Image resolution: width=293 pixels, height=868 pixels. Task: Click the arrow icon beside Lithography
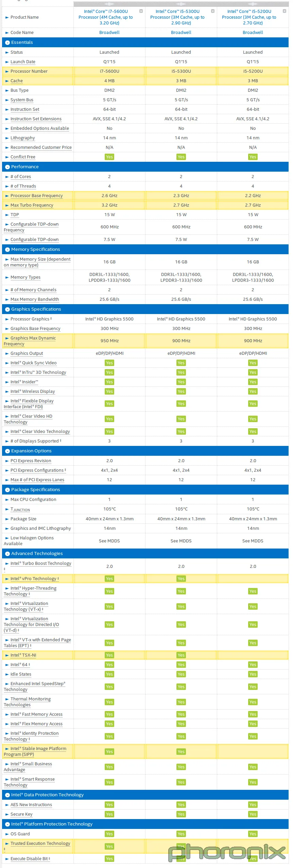click(7, 138)
